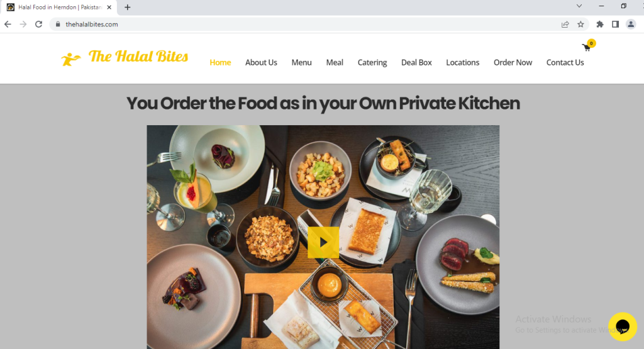Bookmark this page with the star icon

point(580,25)
